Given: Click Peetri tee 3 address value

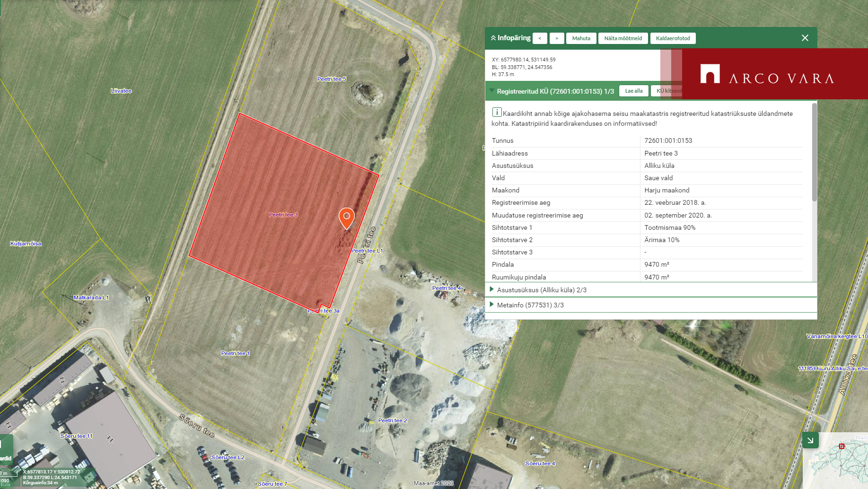Looking at the screenshot, I should tap(661, 153).
